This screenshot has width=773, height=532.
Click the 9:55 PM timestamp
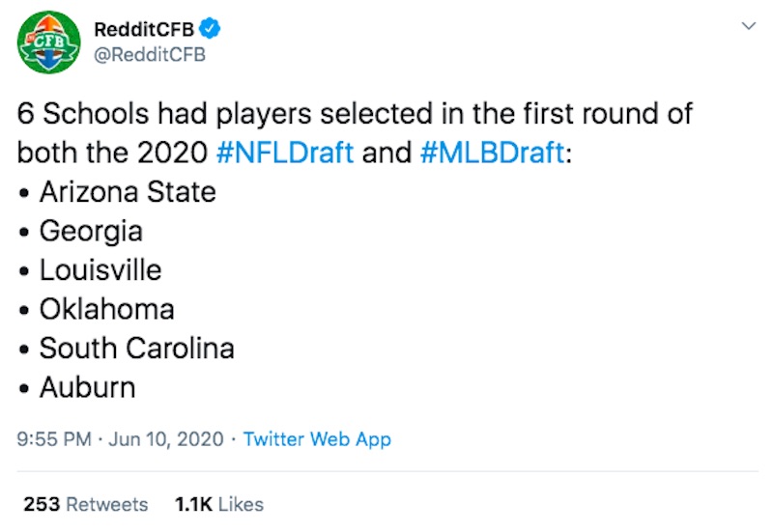click(x=54, y=439)
